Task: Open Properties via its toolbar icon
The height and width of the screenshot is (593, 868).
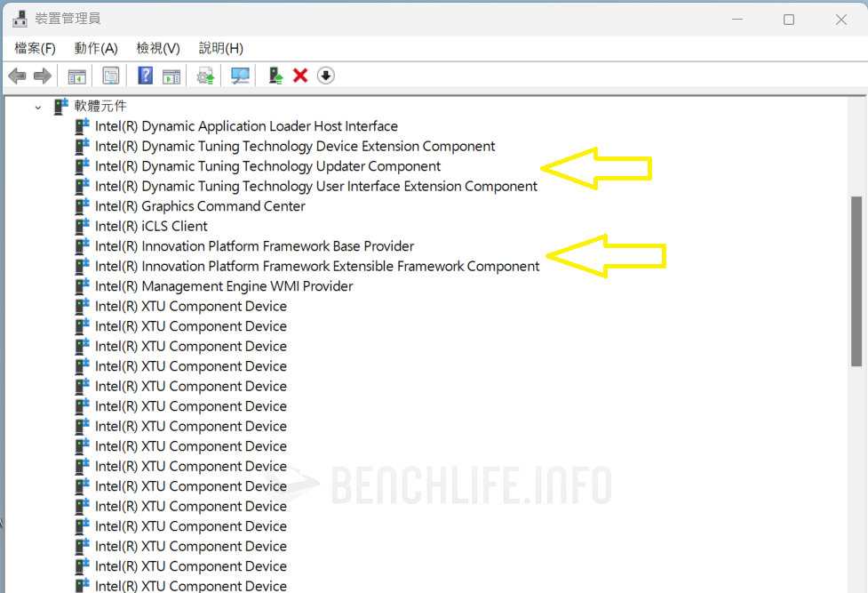Action: [110, 76]
